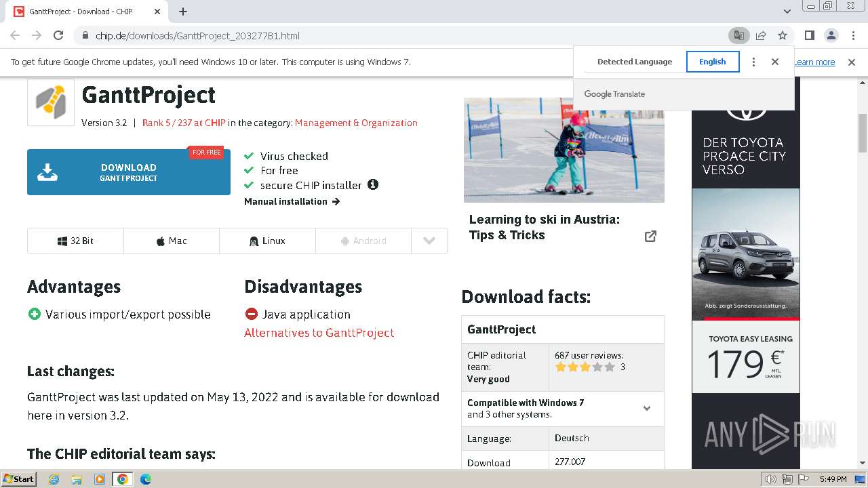Open Rank 5 / 237 at CHIP link

point(184,123)
